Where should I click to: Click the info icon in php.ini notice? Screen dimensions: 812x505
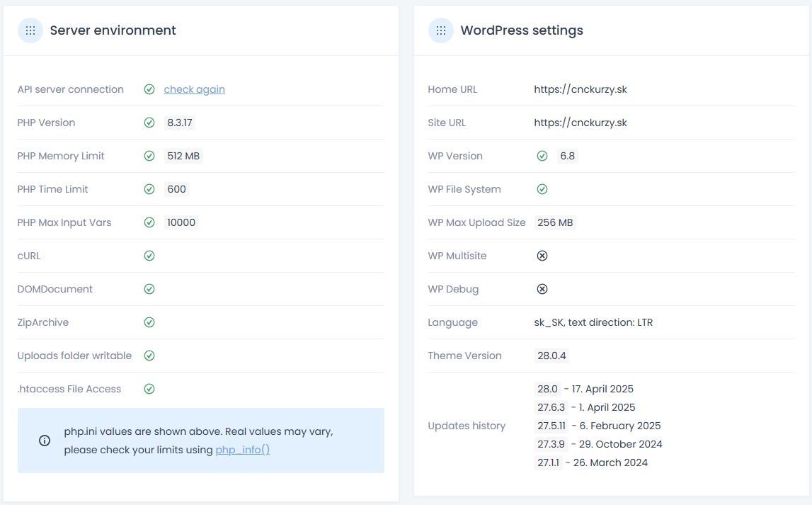[45, 441]
